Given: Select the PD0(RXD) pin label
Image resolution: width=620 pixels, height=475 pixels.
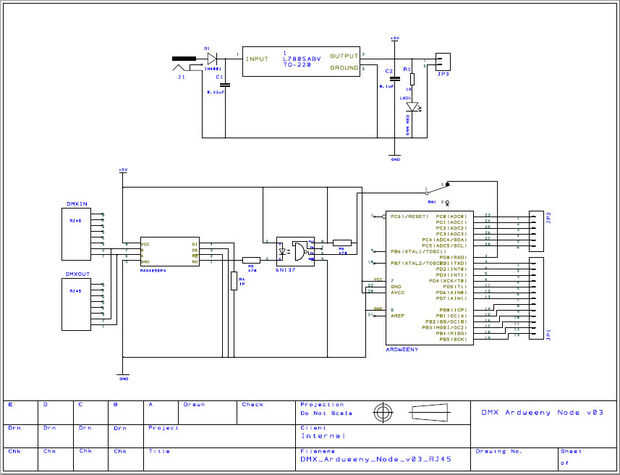Looking at the screenshot, I should pos(451,257).
